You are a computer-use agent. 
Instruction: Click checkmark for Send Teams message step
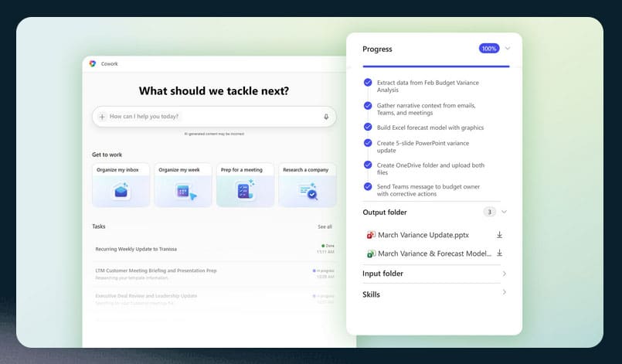coord(368,186)
